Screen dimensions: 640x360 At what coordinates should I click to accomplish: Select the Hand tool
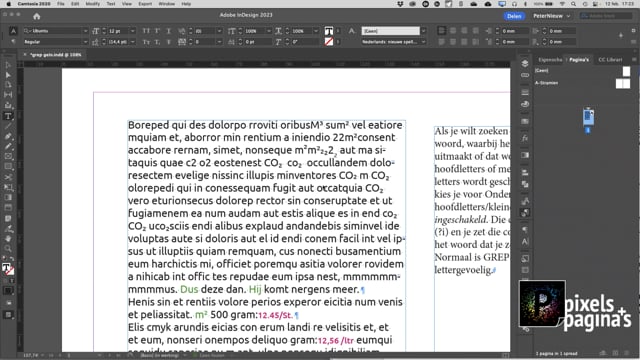click(x=8, y=238)
